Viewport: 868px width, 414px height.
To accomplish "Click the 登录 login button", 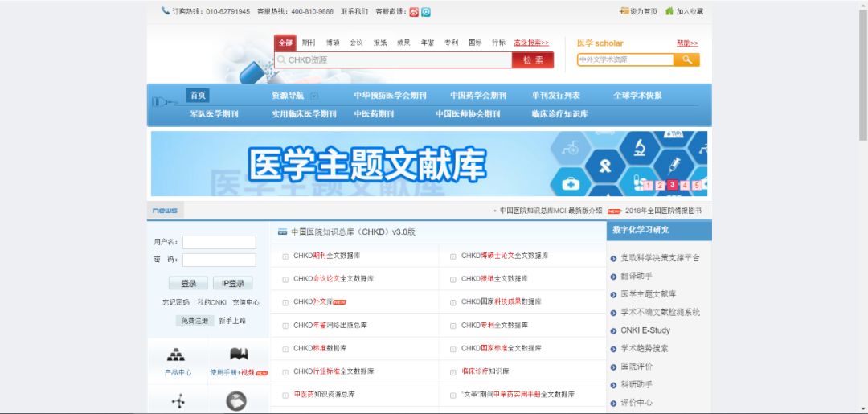I will (x=188, y=284).
